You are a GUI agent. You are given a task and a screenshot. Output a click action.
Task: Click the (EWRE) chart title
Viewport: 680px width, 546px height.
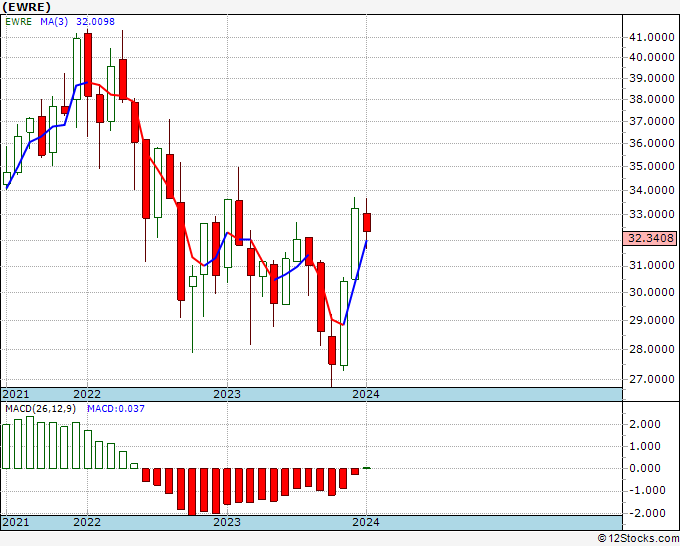pyautogui.click(x=26, y=7)
